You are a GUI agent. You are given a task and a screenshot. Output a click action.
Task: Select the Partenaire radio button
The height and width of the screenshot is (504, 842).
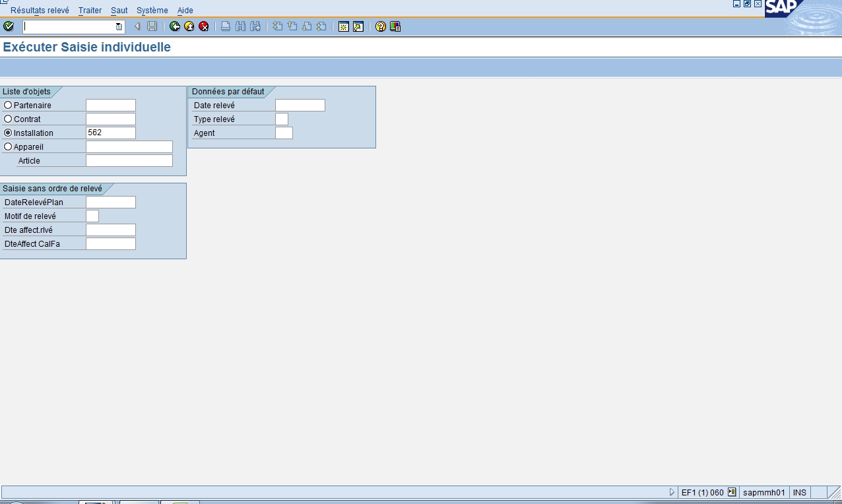8,105
